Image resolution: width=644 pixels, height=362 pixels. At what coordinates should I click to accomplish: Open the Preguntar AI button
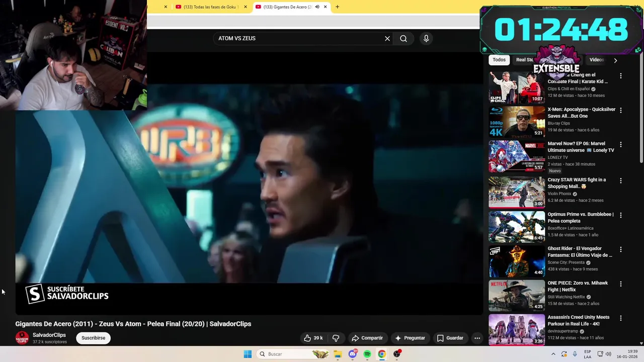click(410, 338)
